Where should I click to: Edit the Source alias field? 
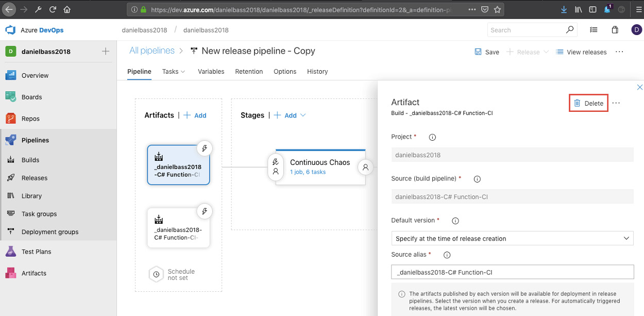click(513, 272)
